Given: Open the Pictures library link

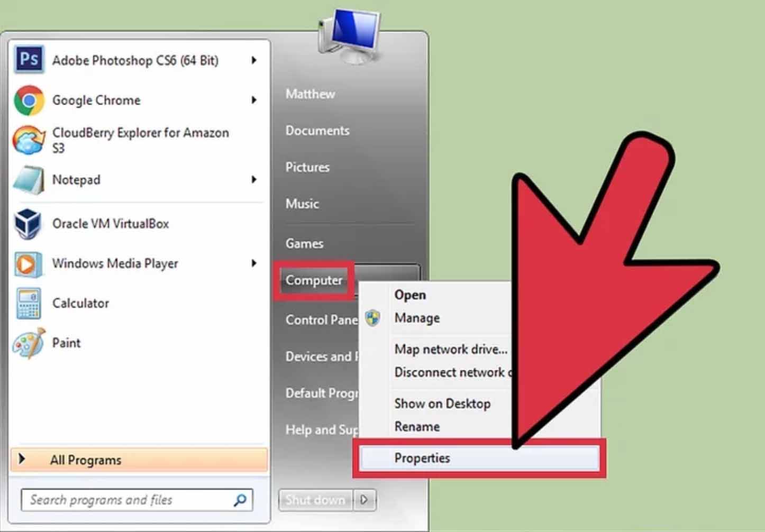Looking at the screenshot, I should [307, 167].
